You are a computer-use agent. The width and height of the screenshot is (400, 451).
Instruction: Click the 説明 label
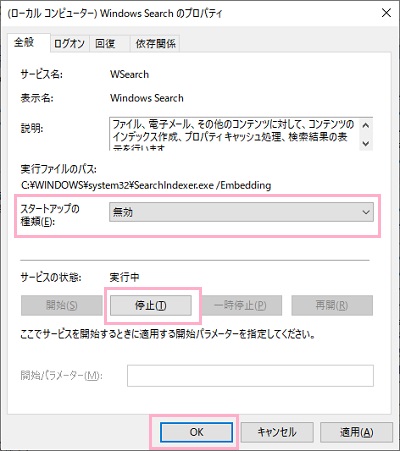point(32,128)
